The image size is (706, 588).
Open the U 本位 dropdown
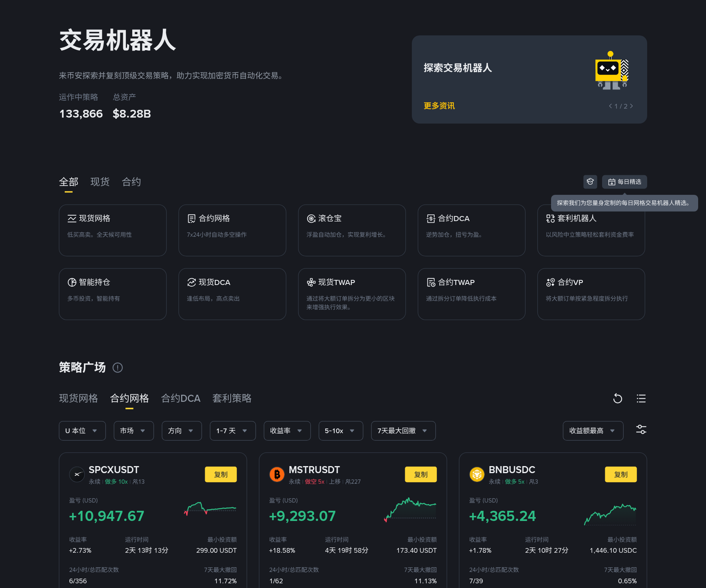[82, 431]
